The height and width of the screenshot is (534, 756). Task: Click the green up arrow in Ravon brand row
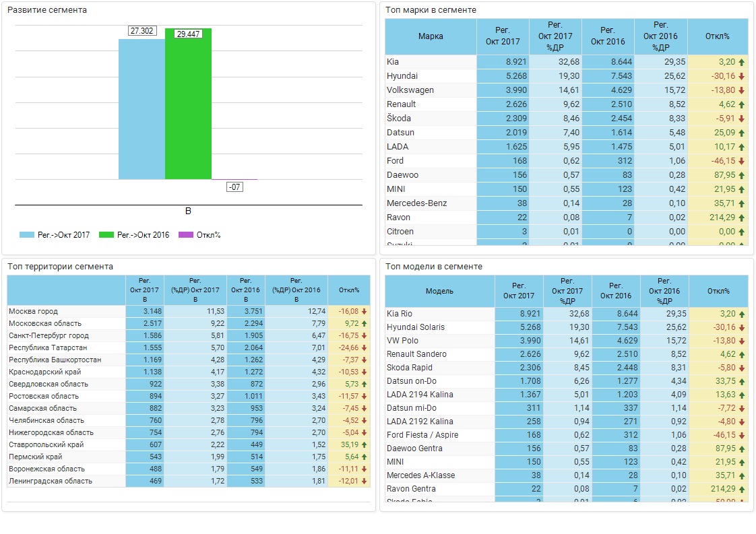pyautogui.click(x=742, y=218)
